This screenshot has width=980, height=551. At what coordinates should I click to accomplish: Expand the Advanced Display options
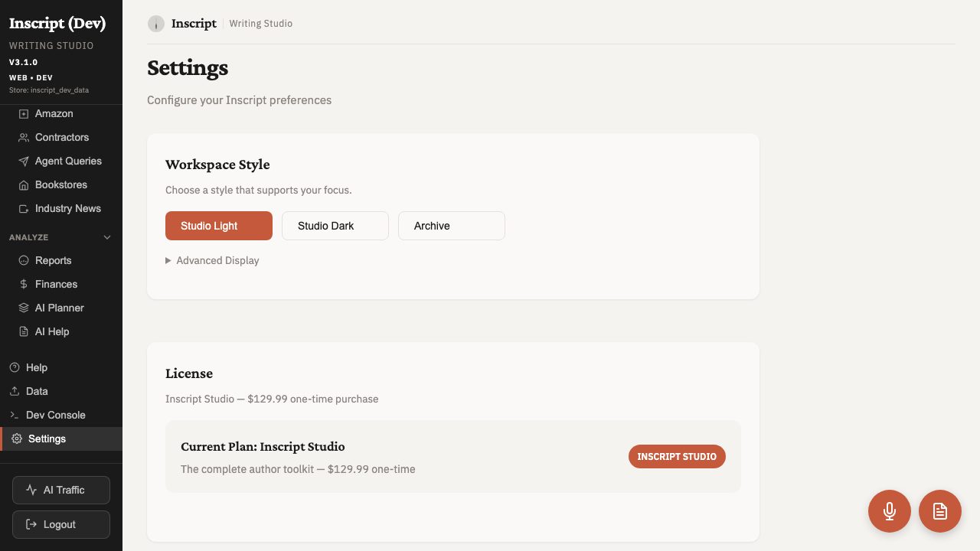pyautogui.click(x=212, y=260)
